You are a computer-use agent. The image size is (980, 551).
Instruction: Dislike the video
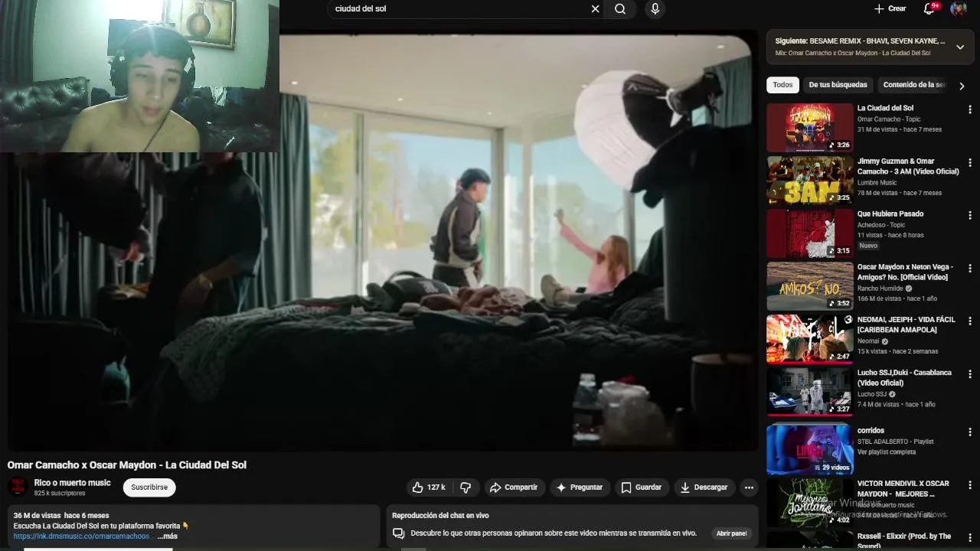pos(465,487)
